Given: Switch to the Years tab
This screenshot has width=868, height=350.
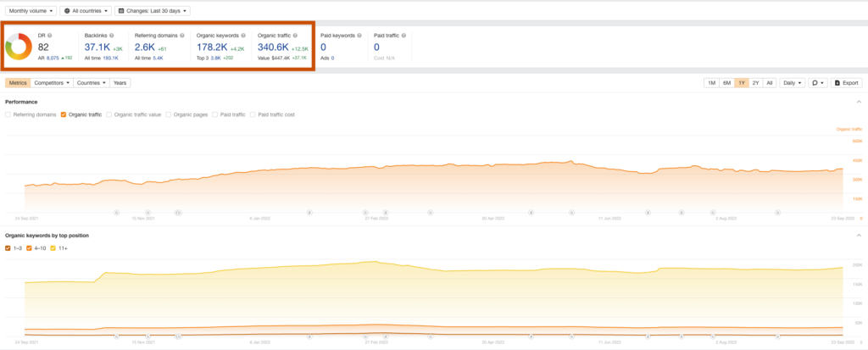Looking at the screenshot, I should [x=120, y=83].
